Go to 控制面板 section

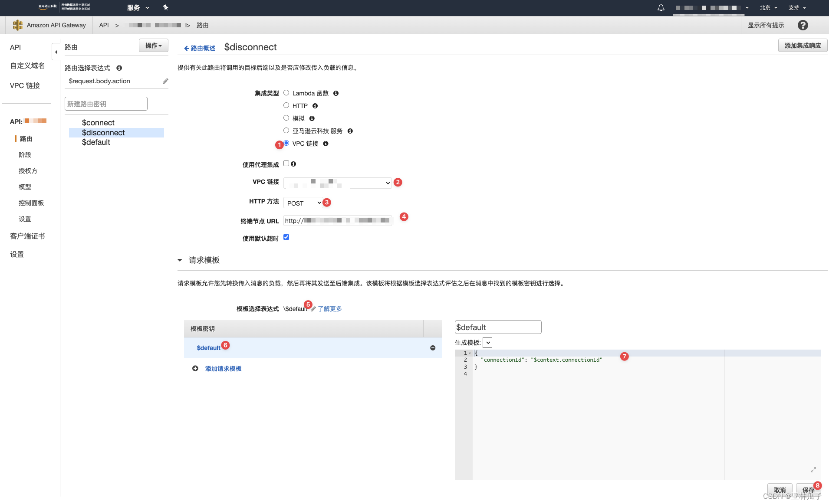[31, 203]
